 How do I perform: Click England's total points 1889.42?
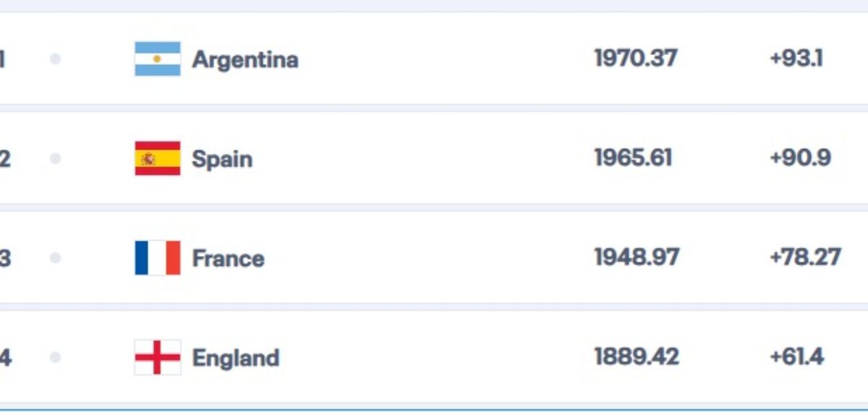637,356
